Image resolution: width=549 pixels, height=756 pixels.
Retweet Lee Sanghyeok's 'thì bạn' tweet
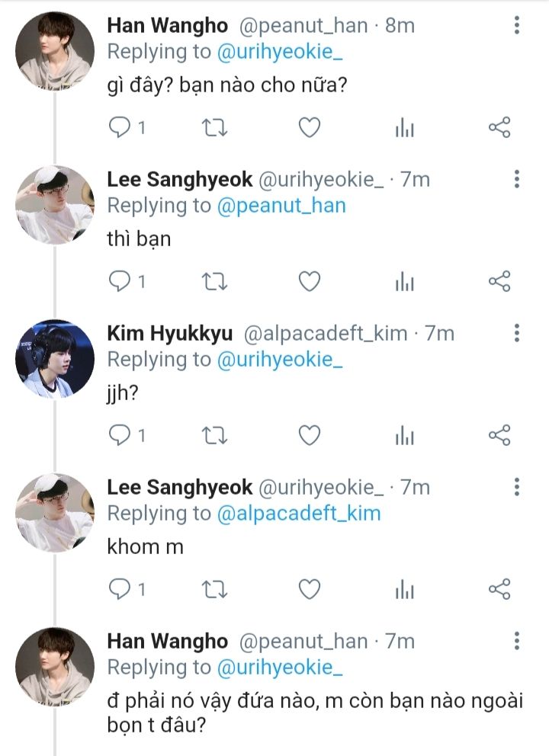click(x=215, y=282)
